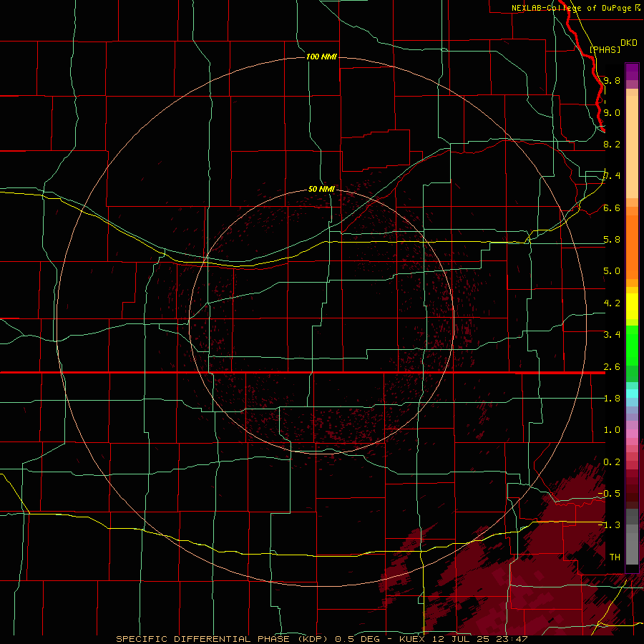Click the -1.3 value on the scale
Screen dimensions: 644x644
click(x=609, y=525)
